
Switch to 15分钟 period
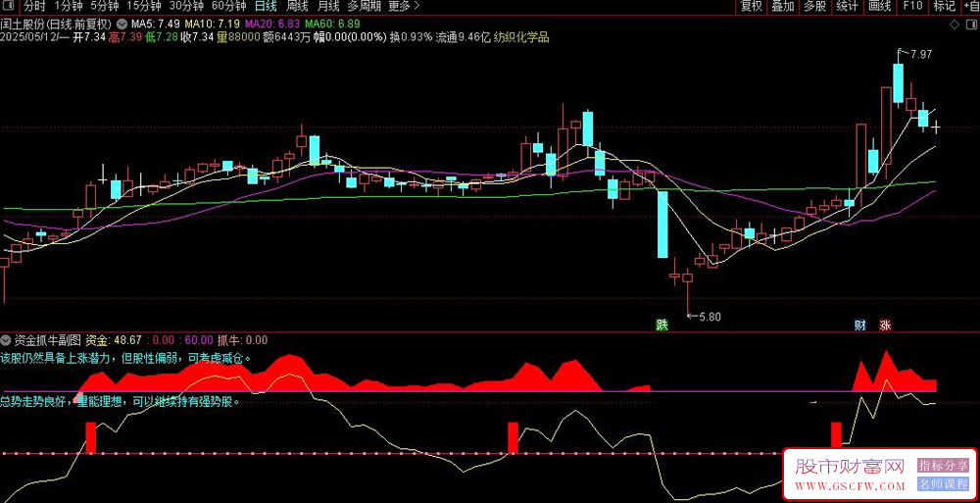143,6
